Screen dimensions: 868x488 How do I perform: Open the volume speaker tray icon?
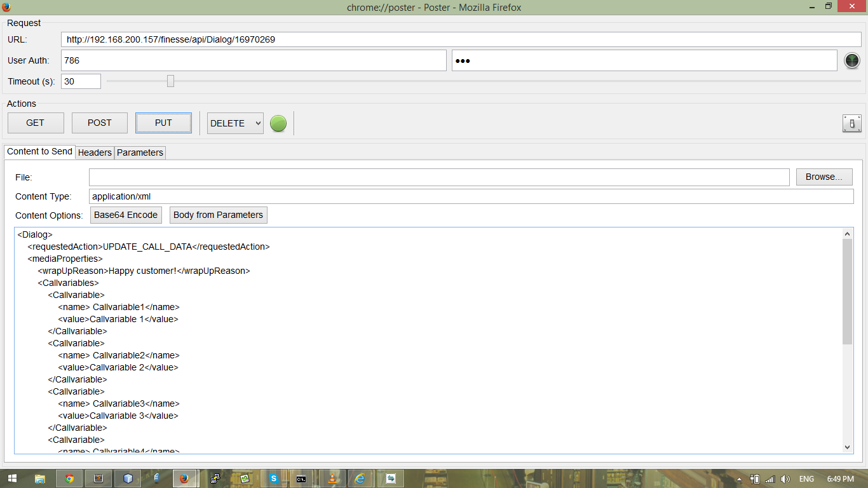(785, 478)
